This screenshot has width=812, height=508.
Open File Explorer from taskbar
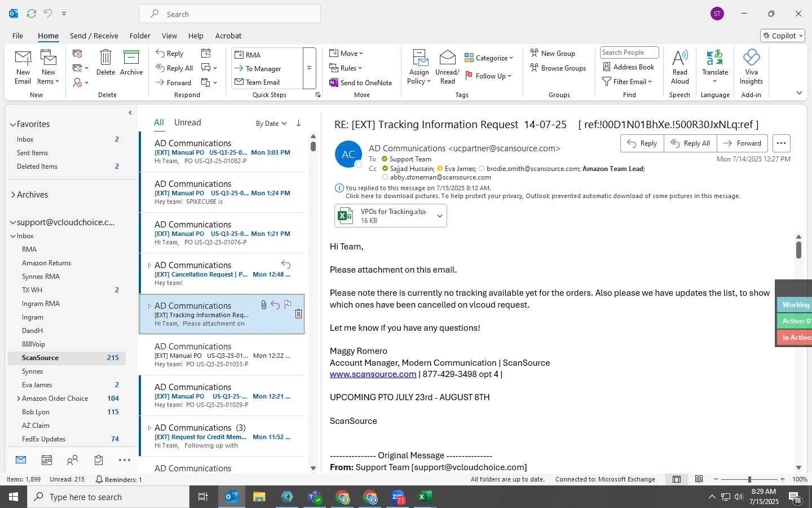(x=259, y=497)
